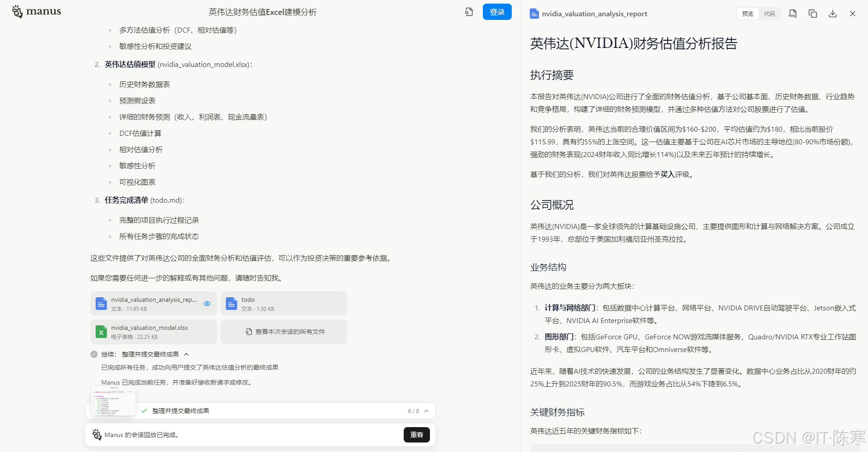868x452 pixels.
Task: Click the green checkmark in the progress bar
Action: point(144,411)
